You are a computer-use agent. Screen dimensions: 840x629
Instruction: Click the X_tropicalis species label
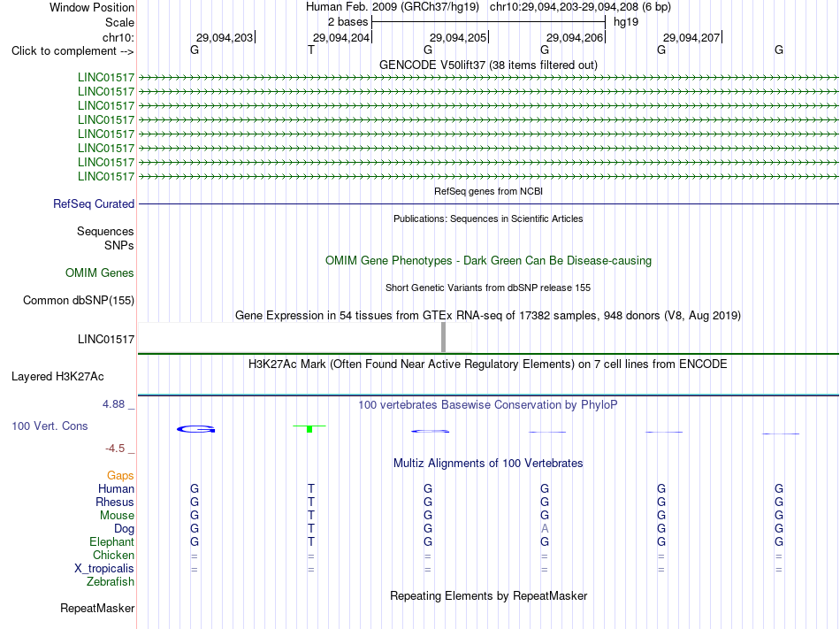(x=104, y=569)
